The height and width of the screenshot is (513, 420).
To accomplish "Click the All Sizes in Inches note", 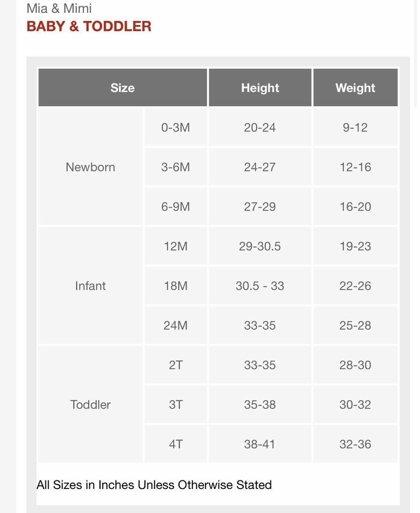I will [154, 485].
